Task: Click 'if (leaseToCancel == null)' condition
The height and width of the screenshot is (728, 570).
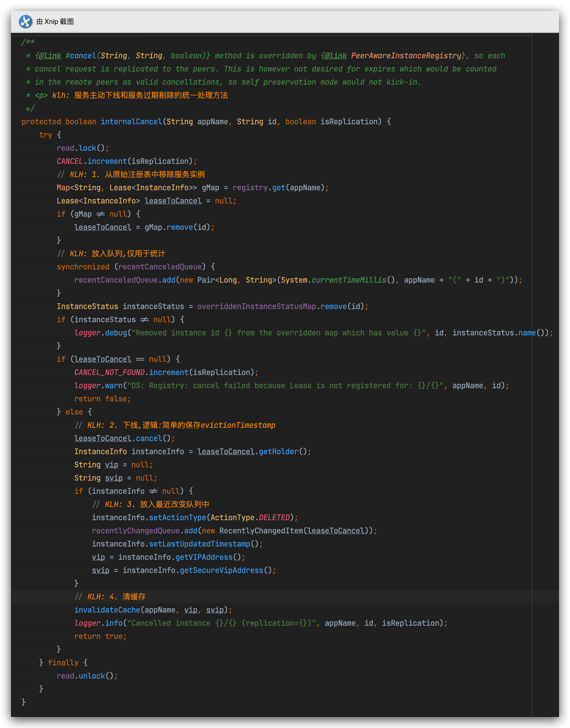Action: [114, 360]
